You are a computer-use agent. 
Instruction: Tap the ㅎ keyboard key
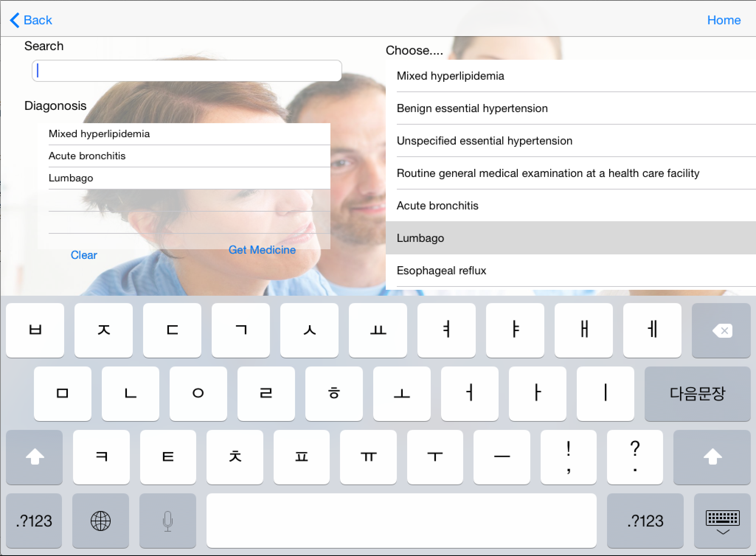(334, 393)
